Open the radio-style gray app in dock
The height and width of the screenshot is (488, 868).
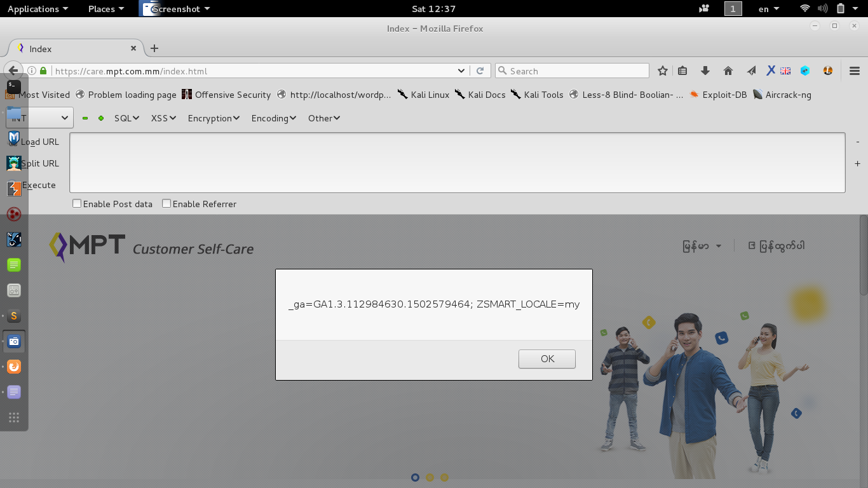[14, 290]
